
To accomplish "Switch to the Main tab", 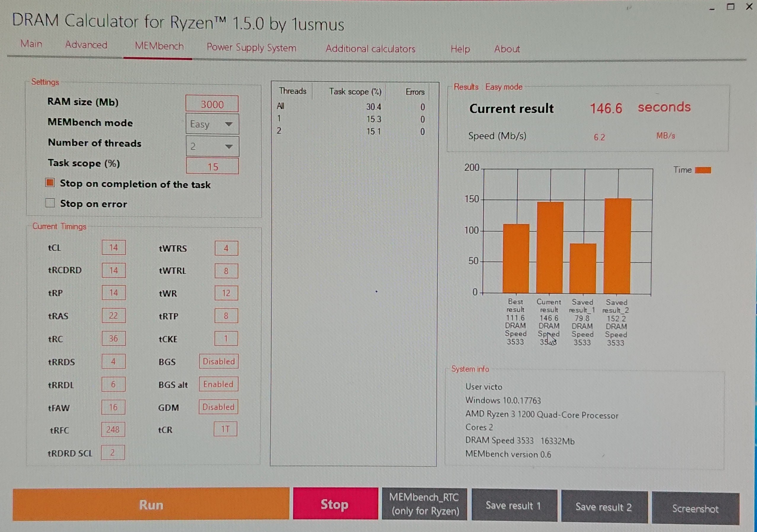I will point(31,44).
